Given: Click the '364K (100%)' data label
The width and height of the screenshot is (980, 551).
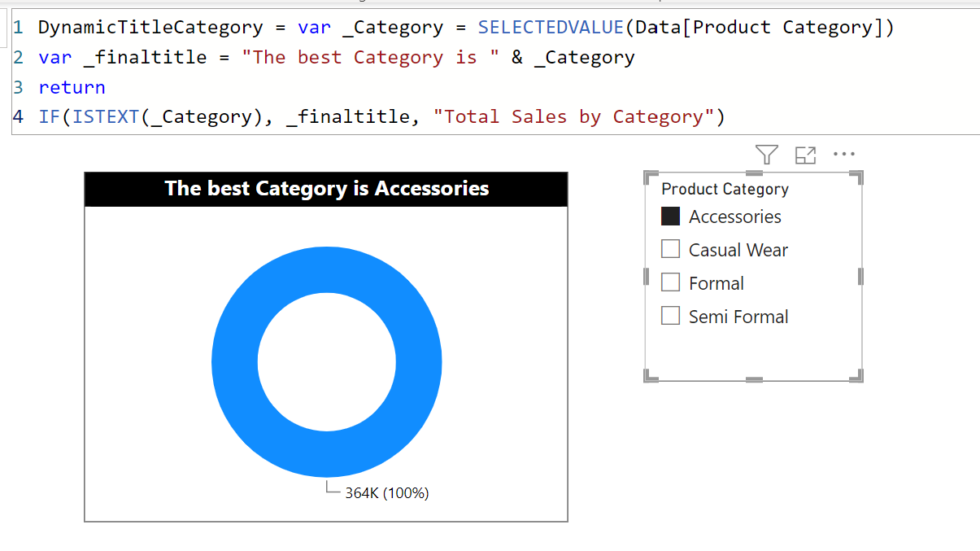Looking at the screenshot, I should coord(386,492).
